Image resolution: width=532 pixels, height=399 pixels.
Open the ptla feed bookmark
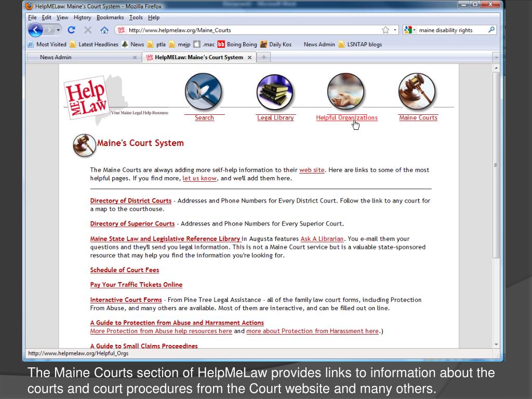point(156,45)
